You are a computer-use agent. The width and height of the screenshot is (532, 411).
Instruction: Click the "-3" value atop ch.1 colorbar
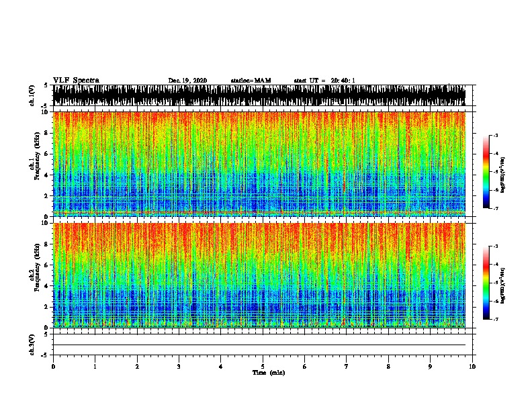496,135
